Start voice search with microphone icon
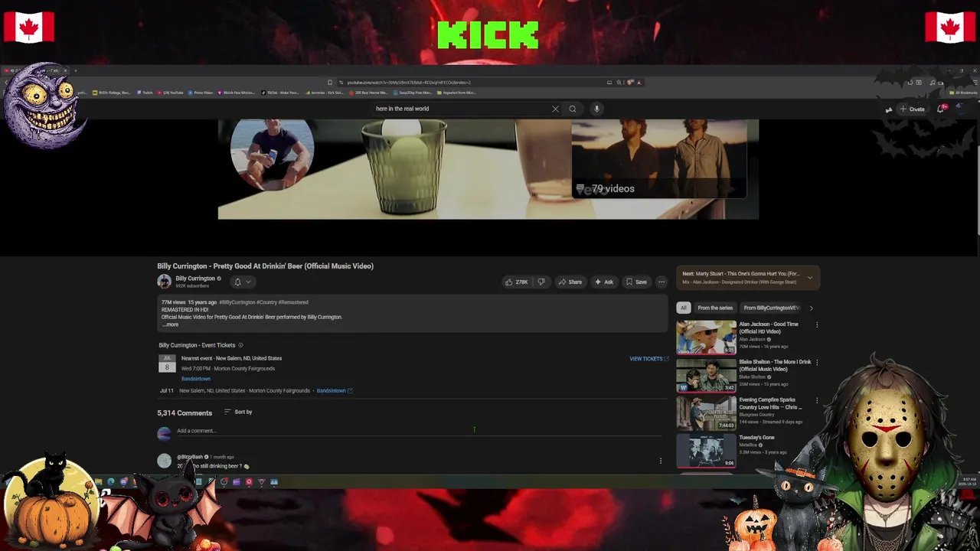This screenshot has width=980, height=551. [x=596, y=109]
